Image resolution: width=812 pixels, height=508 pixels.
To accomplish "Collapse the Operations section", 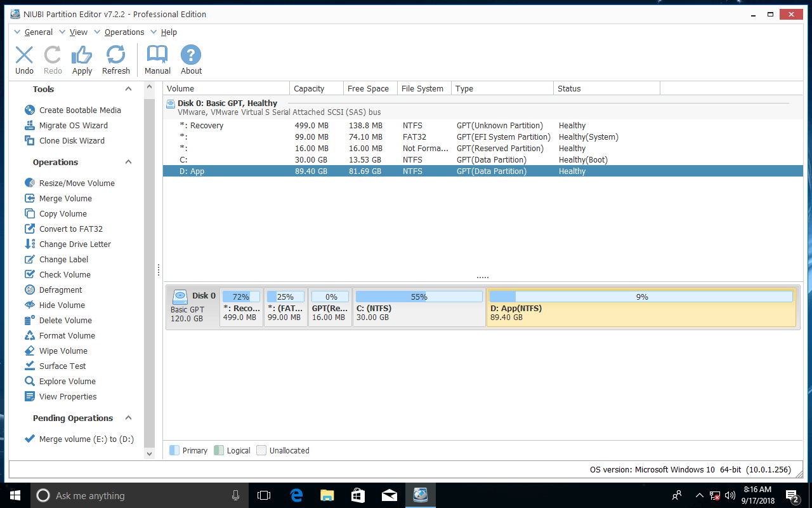I will click(x=128, y=162).
